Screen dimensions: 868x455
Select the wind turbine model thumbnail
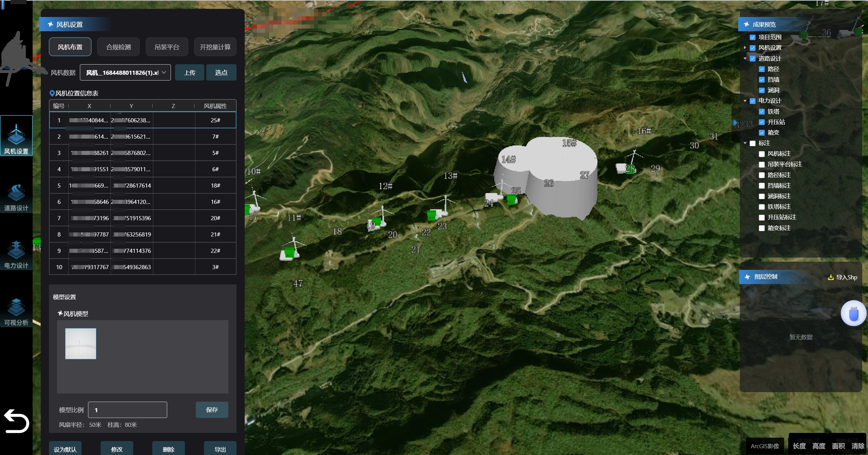[81, 344]
